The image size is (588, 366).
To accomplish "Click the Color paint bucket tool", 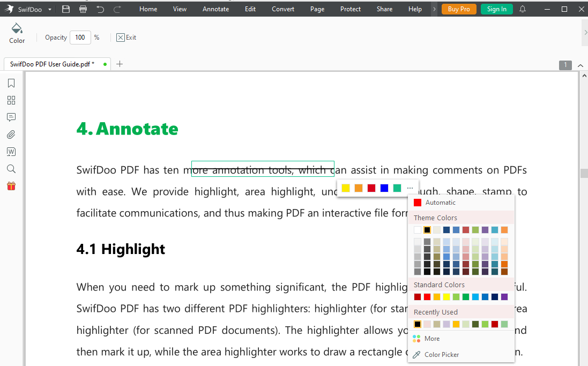I will [x=17, y=33].
